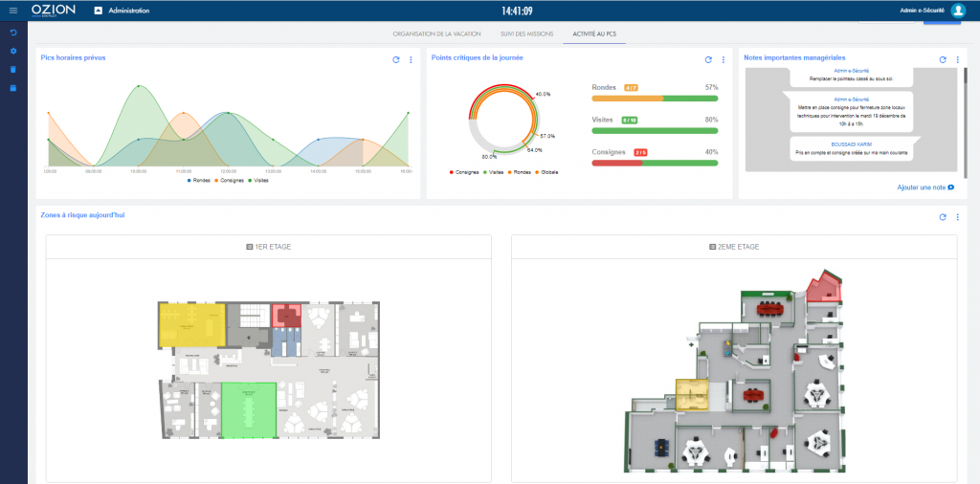Click the 8/10 Visites badge
The height and width of the screenshot is (484, 980).
pyautogui.click(x=630, y=120)
